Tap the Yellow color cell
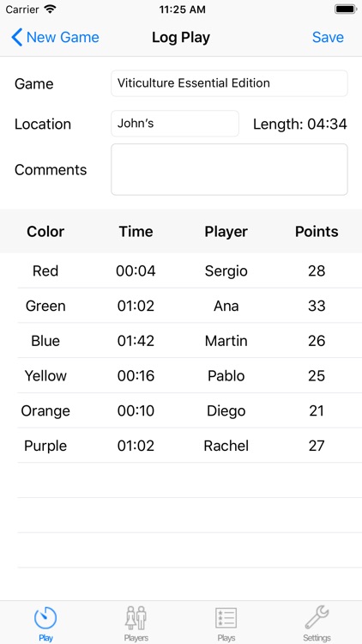Image resolution: width=362 pixels, height=644 pixels. pyautogui.click(x=45, y=376)
